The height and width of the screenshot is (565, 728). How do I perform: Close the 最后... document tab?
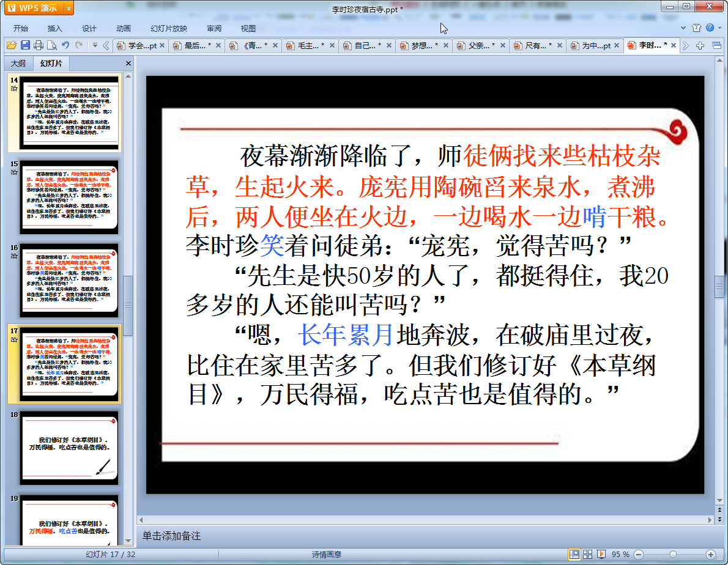218,45
